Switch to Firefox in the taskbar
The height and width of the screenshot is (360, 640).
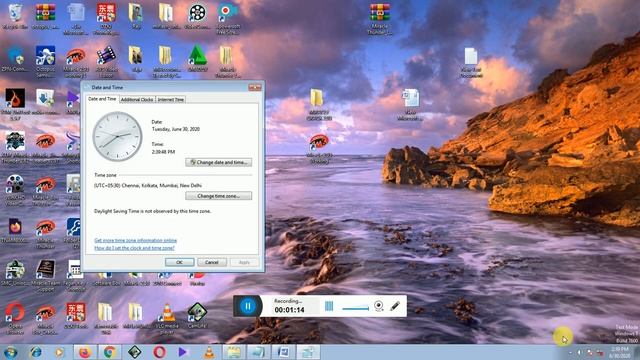pyautogui.click(x=84, y=352)
